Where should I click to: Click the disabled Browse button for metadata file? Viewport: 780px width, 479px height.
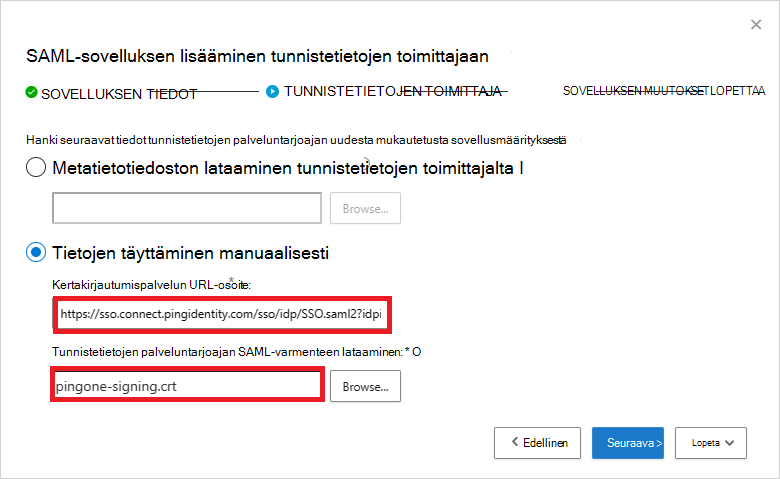(365, 208)
